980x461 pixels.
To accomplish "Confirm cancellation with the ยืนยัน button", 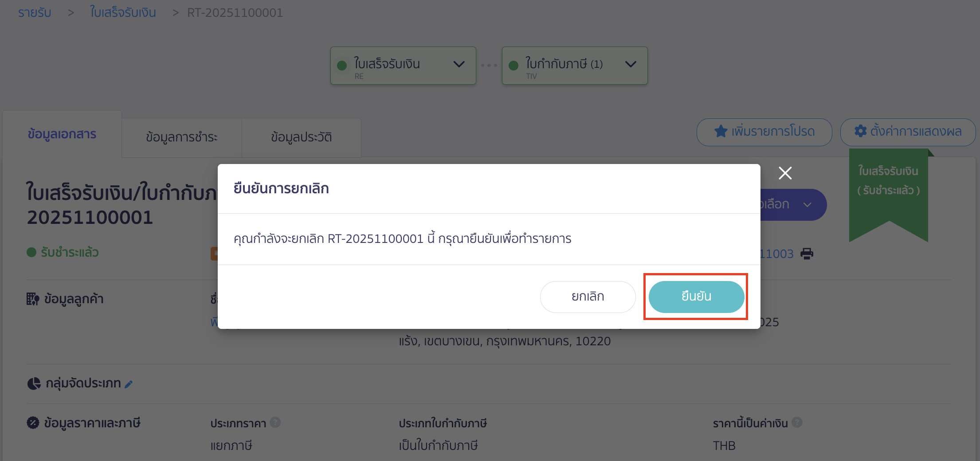I will pos(695,297).
